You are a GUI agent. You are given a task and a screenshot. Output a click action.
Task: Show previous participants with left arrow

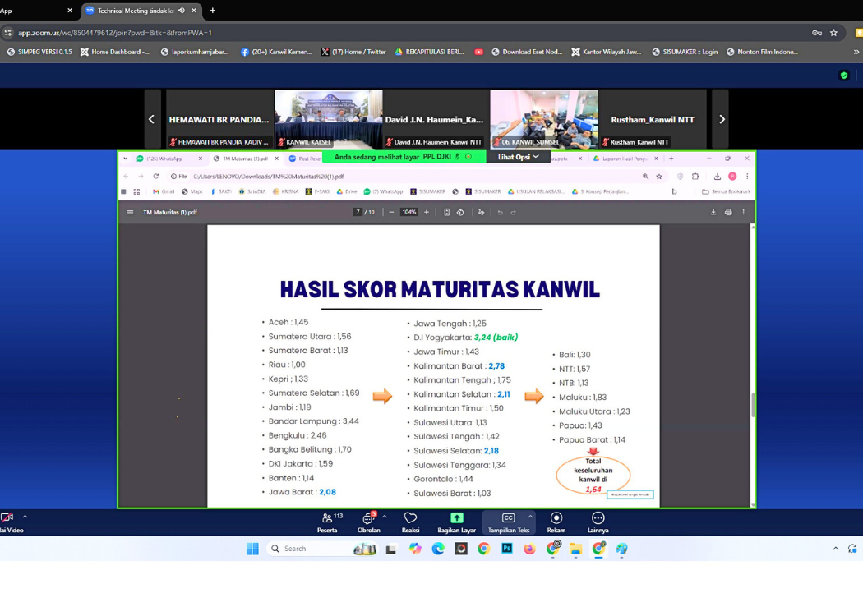tap(151, 119)
